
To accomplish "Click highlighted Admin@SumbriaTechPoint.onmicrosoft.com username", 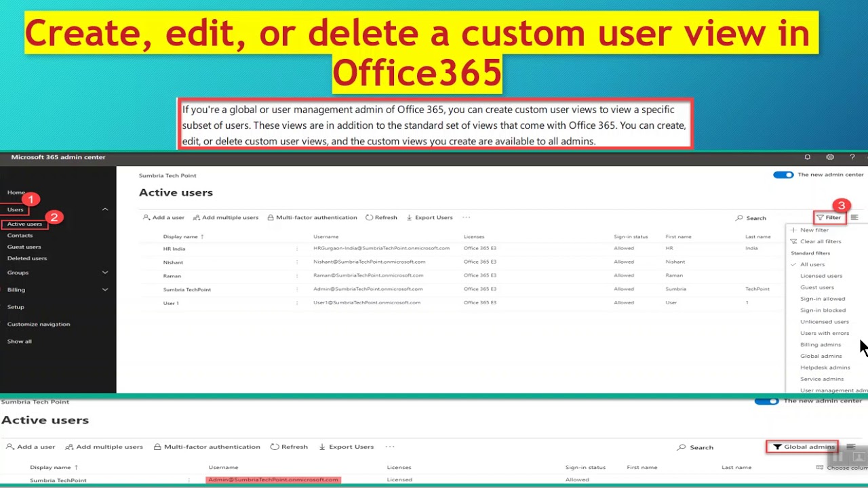I will pyautogui.click(x=273, y=480).
